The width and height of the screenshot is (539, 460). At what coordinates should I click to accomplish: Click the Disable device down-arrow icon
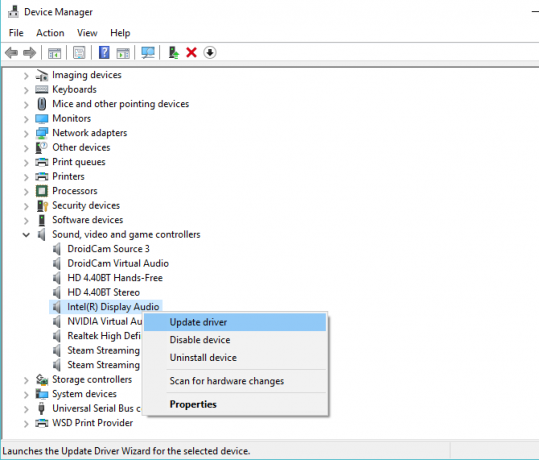pyautogui.click(x=210, y=53)
